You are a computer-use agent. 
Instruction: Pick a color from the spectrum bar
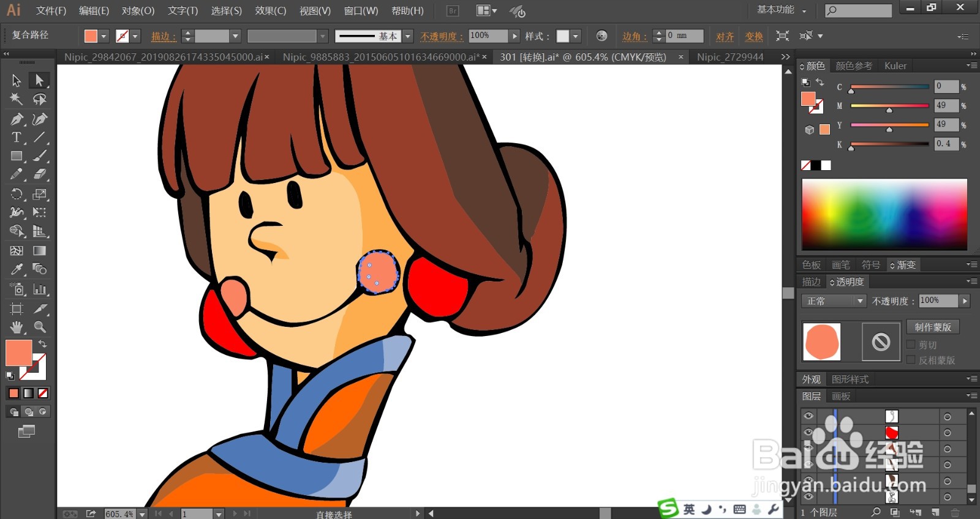point(884,214)
